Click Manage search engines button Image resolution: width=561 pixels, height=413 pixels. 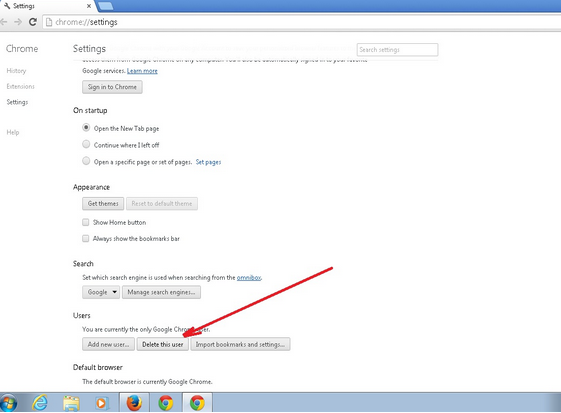161,292
